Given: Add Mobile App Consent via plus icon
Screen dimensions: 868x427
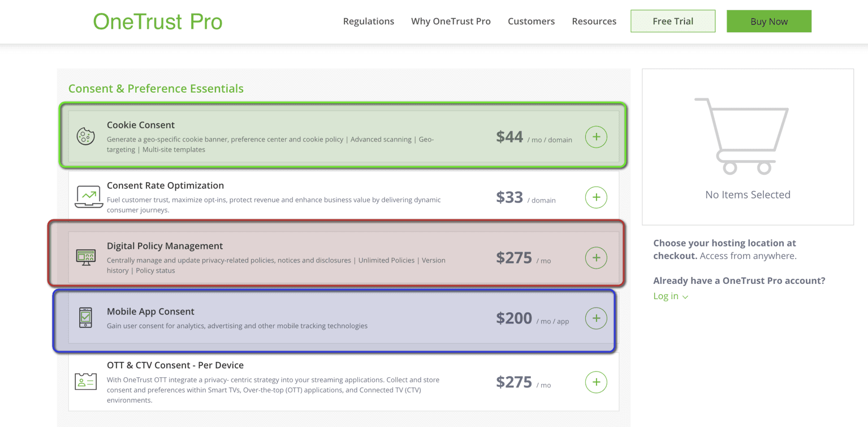Looking at the screenshot, I should (x=595, y=318).
